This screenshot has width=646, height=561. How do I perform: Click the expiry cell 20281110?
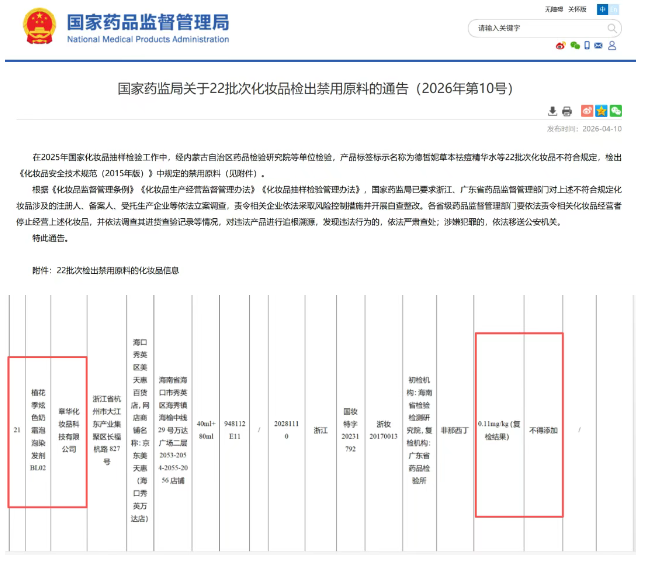tap(286, 430)
